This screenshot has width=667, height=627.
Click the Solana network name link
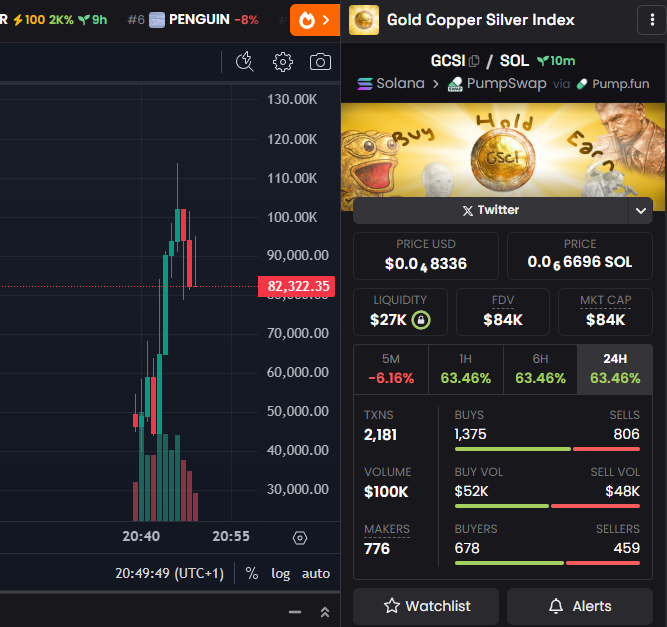(400, 83)
